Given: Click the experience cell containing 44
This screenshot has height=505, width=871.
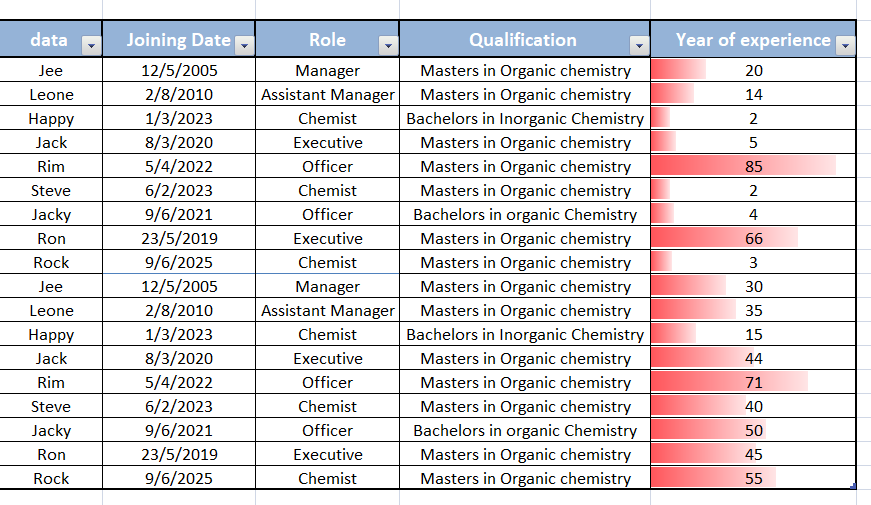Looking at the screenshot, I should click(753, 359).
